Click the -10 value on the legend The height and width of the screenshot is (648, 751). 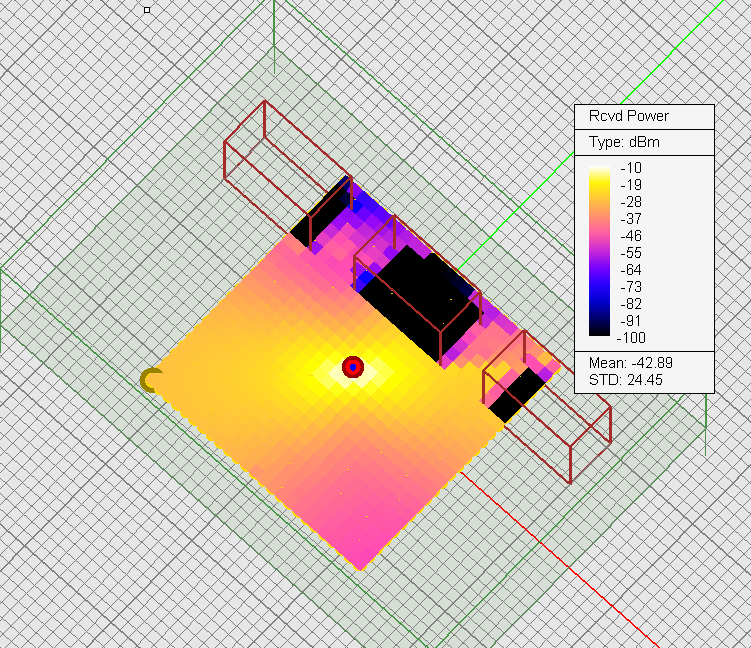coord(631,168)
